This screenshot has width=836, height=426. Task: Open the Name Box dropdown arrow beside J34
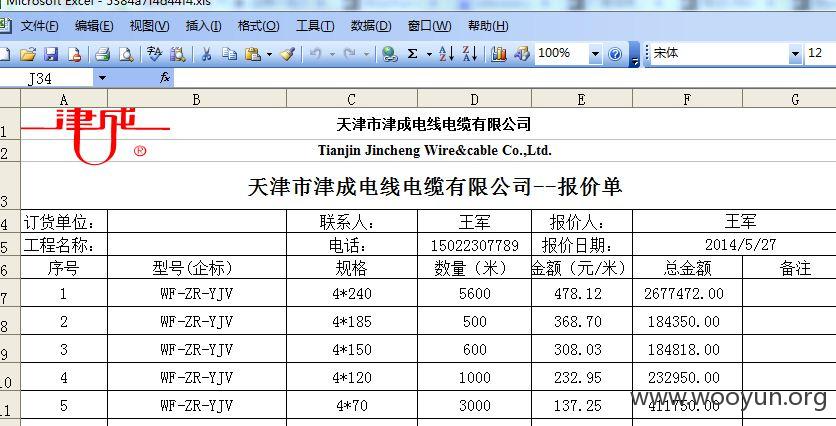tap(101, 78)
